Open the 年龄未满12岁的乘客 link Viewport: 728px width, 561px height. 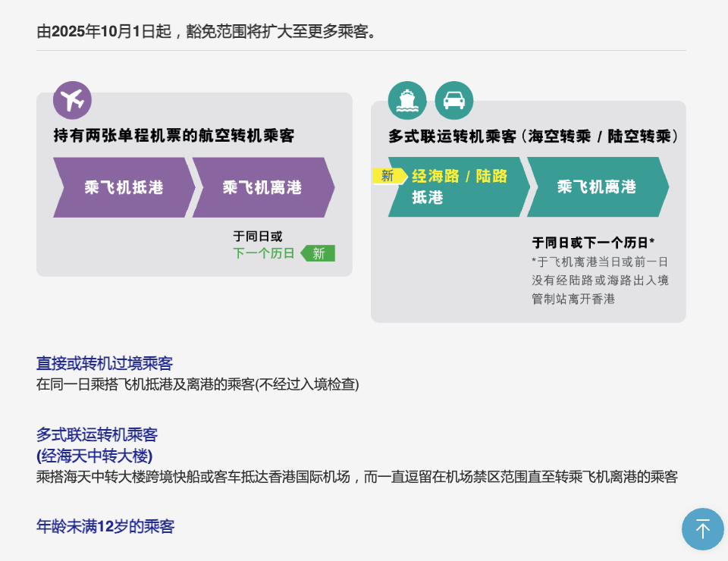[105, 526]
